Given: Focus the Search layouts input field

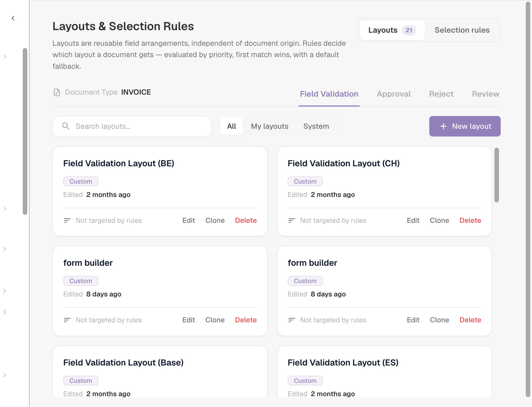Looking at the screenshot, I should (132, 126).
